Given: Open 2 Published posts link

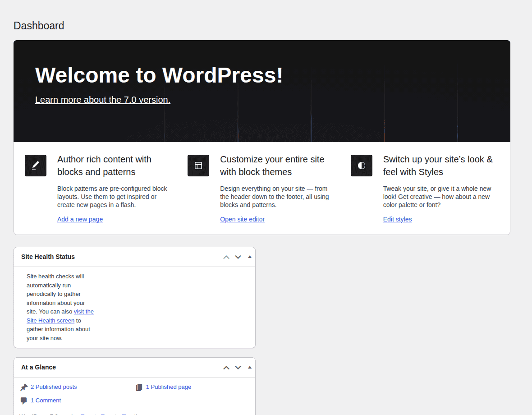Looking at the screenshot, I should [x=54, y=387].
